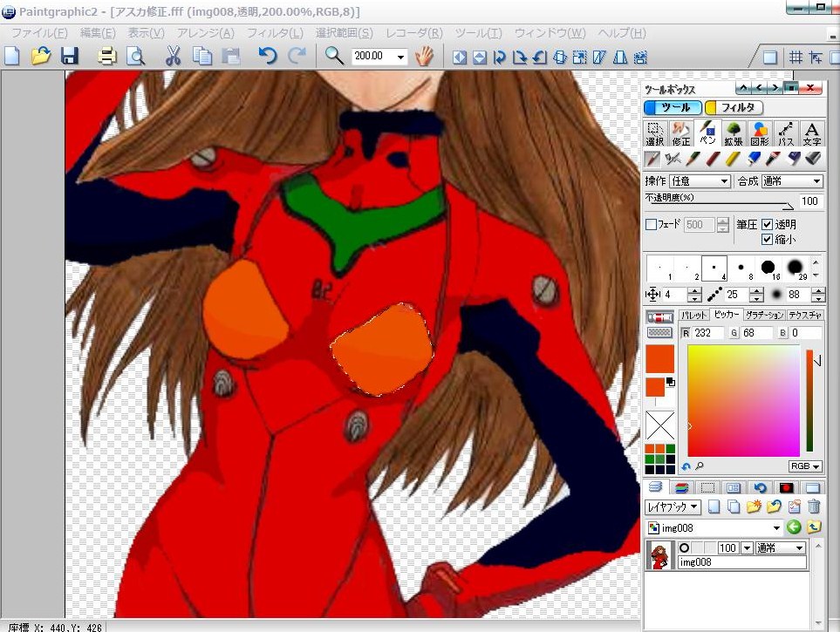
Task: Select the size 29 soft brush preset
Action: [x=795, y=268]
